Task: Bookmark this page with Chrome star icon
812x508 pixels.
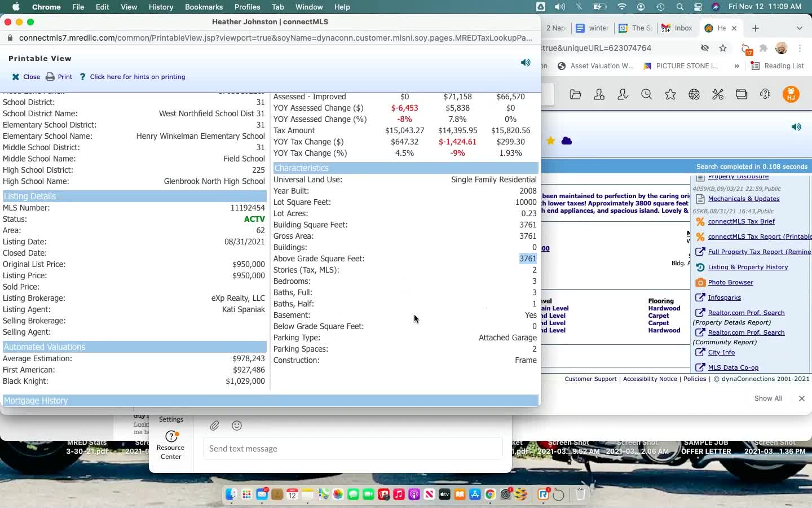Action: point(723,48)
